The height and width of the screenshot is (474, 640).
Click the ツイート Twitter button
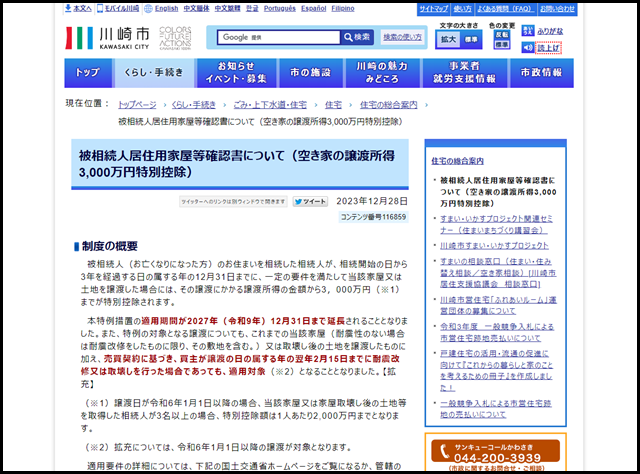[x=309, y=201]
